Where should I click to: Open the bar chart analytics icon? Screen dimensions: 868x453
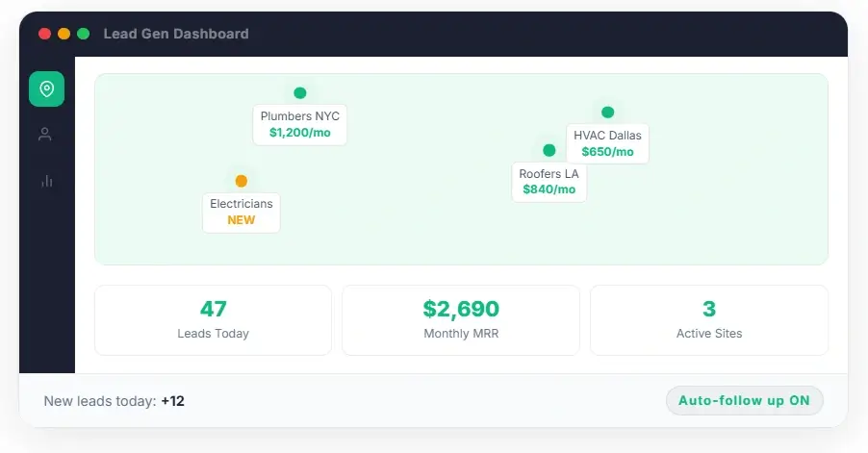click(x=46, y=181)
